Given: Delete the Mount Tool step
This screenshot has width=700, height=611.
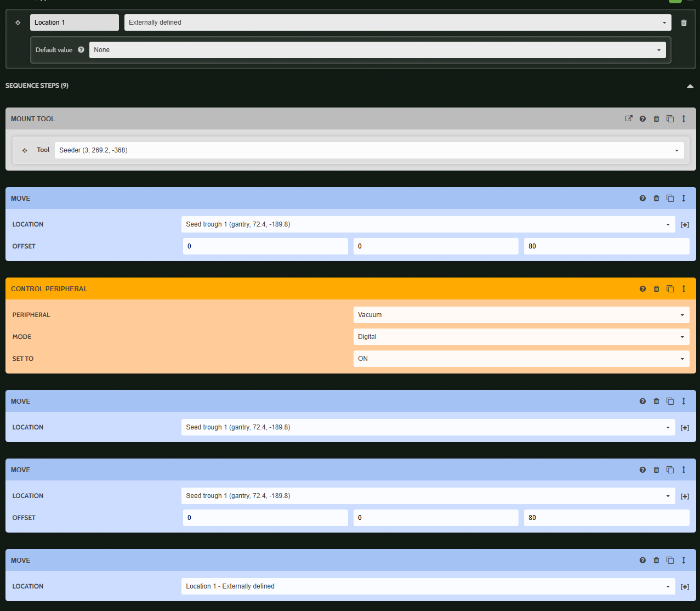Looking at the screenshot, I should click(x=656, y=118).
